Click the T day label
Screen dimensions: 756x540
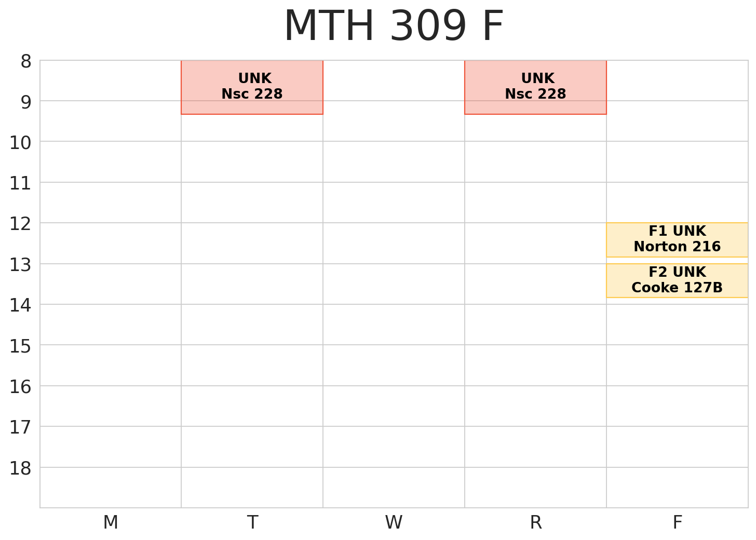point(252,523)
